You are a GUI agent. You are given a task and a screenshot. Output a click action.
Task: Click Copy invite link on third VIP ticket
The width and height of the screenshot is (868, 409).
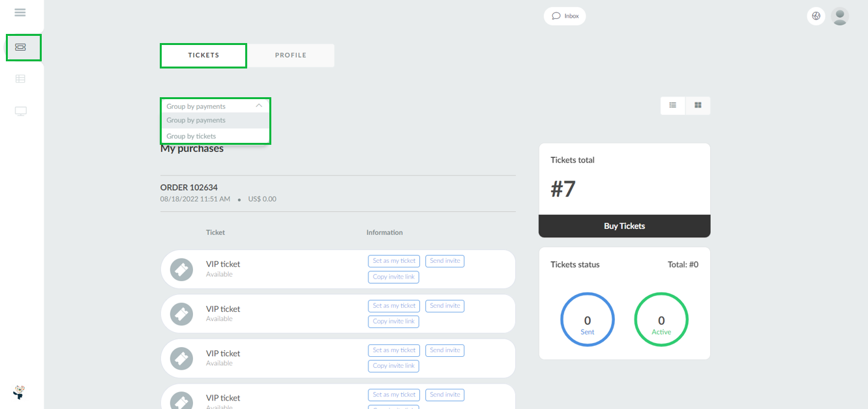pos(394,366)
